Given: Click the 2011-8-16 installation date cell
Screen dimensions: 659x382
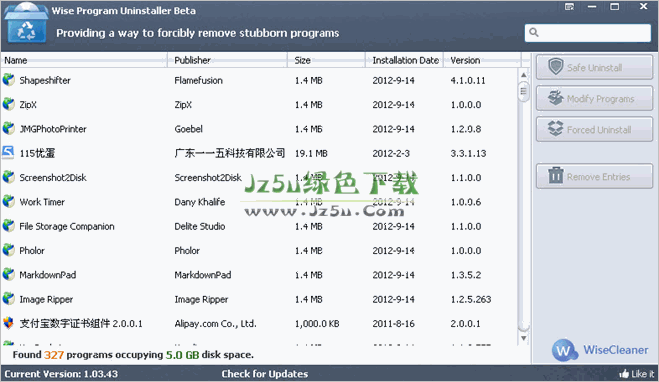Looking at the screenshot, I should pos(393,324).
